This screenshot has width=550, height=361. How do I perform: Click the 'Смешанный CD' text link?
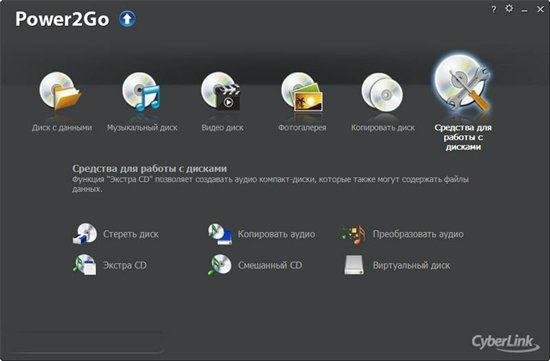[270, 265]
